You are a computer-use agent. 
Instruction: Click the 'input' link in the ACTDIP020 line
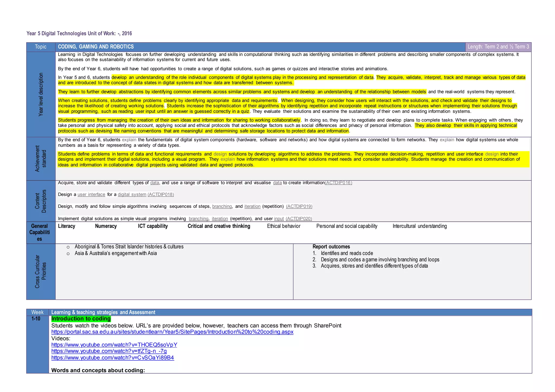point(279,218)
